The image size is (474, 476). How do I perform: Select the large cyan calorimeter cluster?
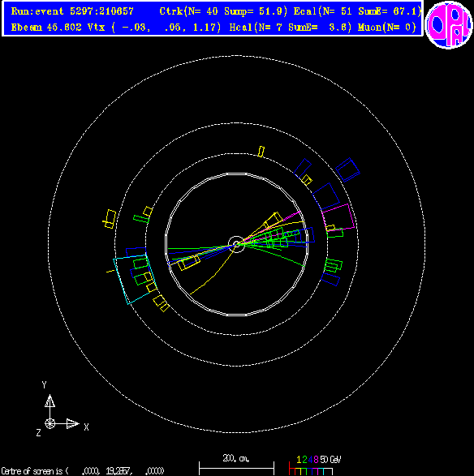point(135,279)
